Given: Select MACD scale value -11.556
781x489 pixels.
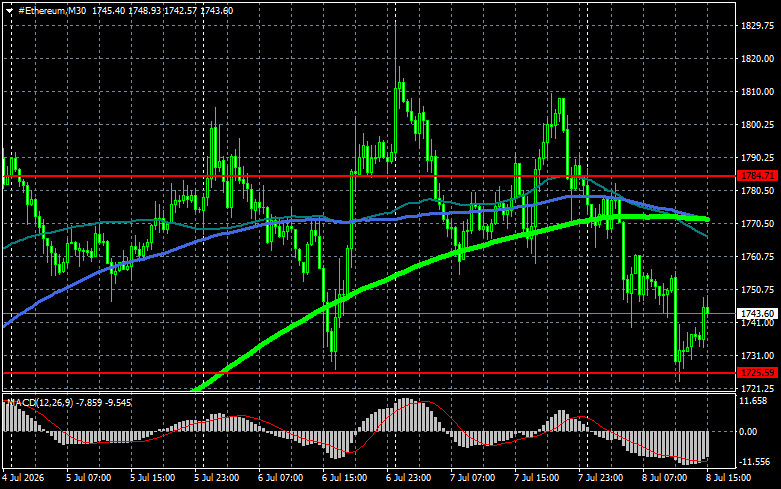Looking at the screenshot, I should coord(755,462).
